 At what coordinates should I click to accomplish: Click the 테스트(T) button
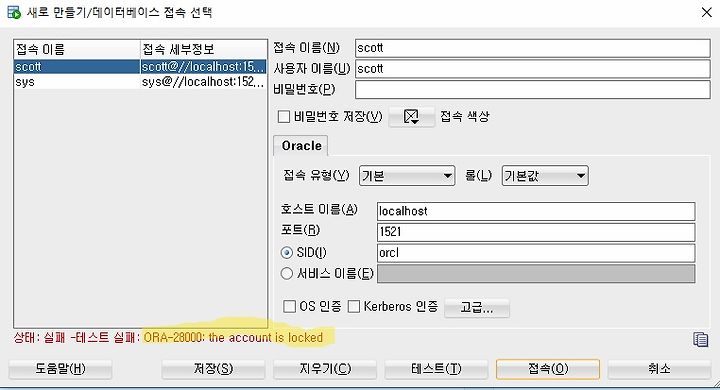(x=436, y=369)
